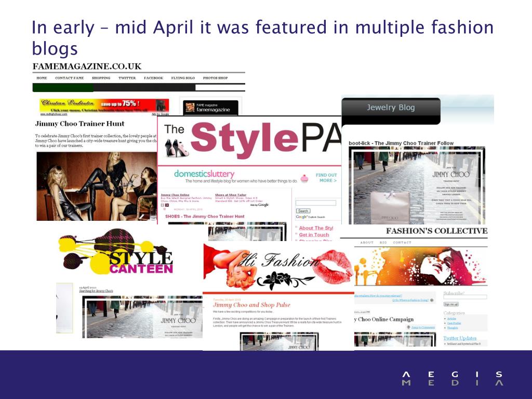
Task: Open HOME in the Fame Magazine menu
Action: click(x=42, y=78)
